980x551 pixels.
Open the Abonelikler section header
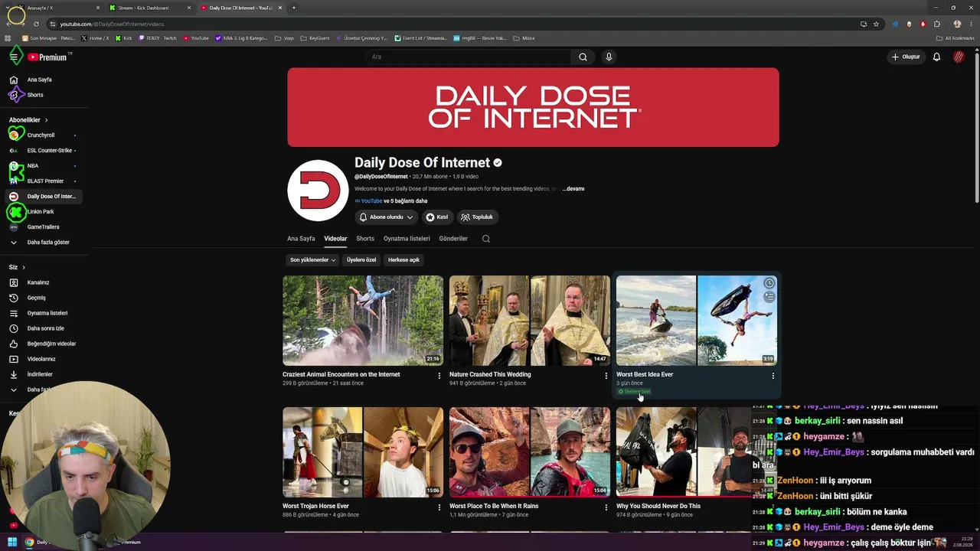point(28,120)
